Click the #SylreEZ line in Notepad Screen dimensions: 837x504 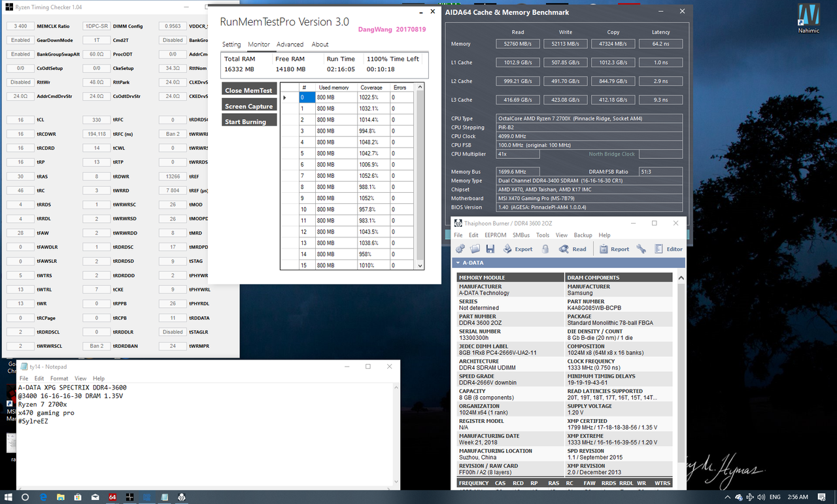click(33, 422)
